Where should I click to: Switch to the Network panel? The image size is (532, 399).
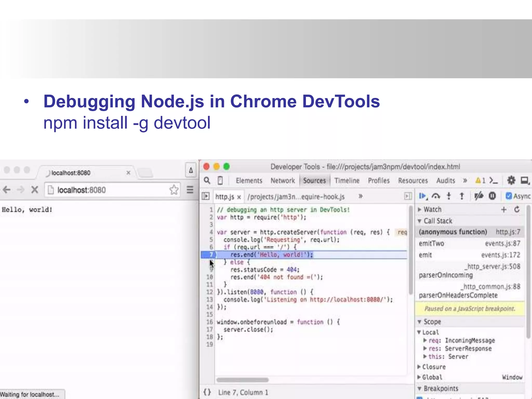coord(283,181)
